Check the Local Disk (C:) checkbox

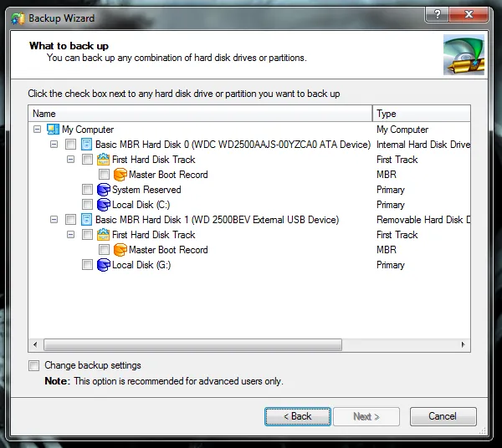[x=88, y=205]
